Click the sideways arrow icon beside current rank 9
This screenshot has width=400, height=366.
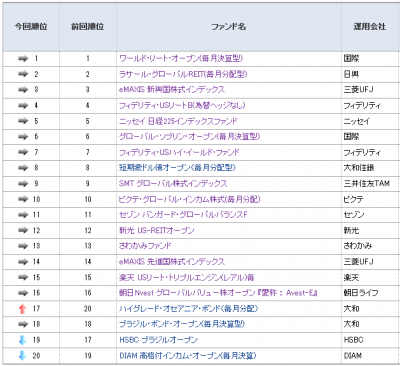(23, 183)
